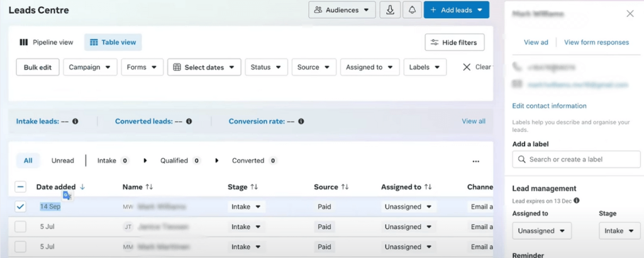Close the lead details side panel

[x=630, y=14]
